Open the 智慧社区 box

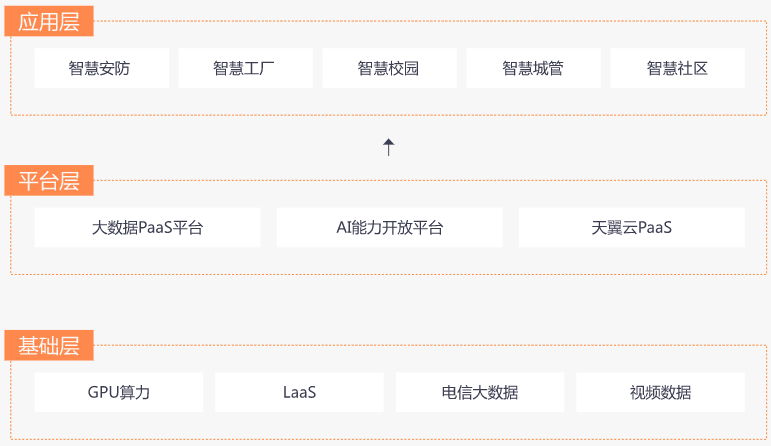[x=678, y=68]
